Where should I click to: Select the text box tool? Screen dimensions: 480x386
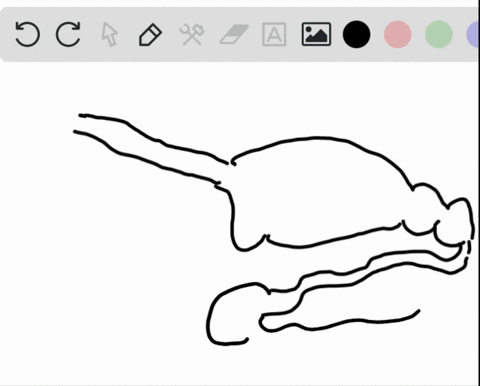pyautogui.click(x=274, y=34)
